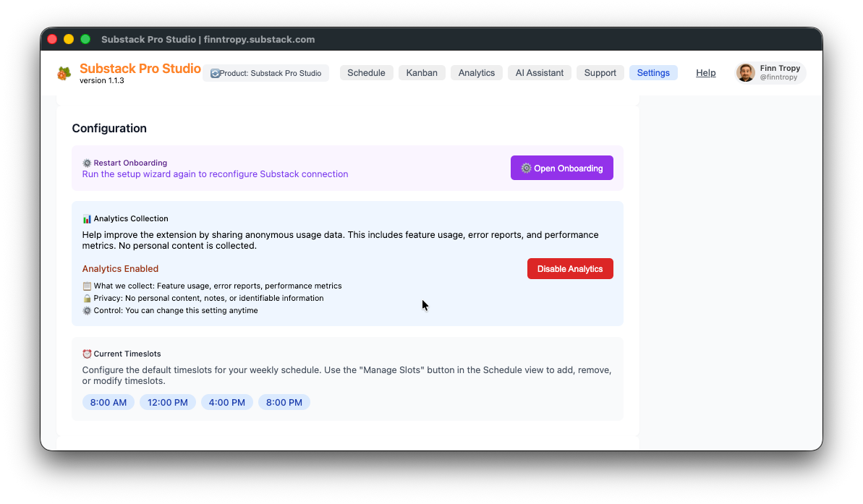Click the clipboard icon beside What we collect
Image resolution: width=863 pixels, height=504 pixels.
[87, 286]
